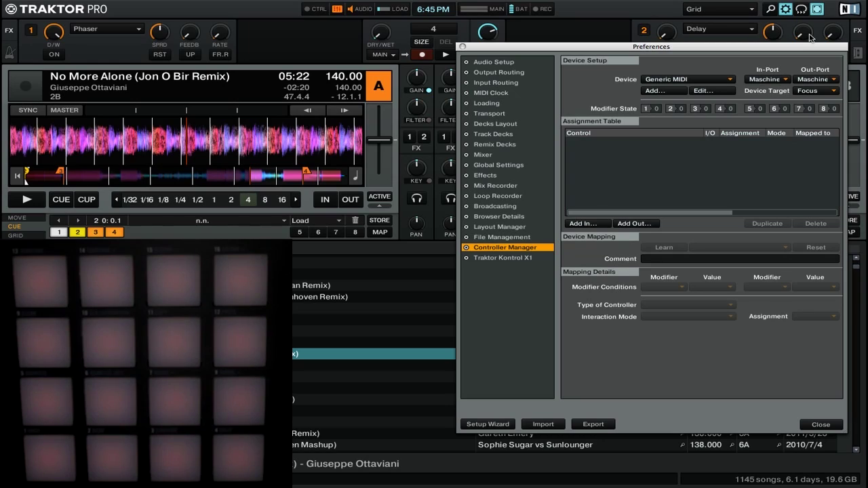Assign FX unit 2 to channel A
Image resolution: width=868 pixels, height=488 pixels.
point(424,137)
